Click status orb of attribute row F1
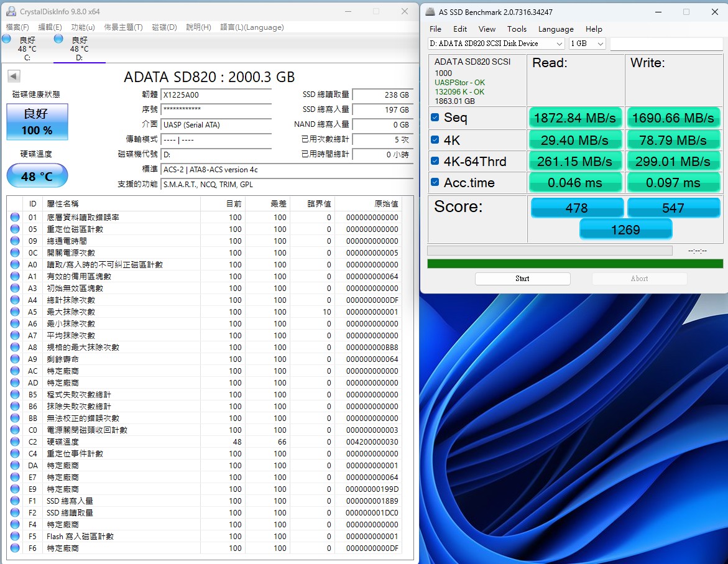 [15, 501]
